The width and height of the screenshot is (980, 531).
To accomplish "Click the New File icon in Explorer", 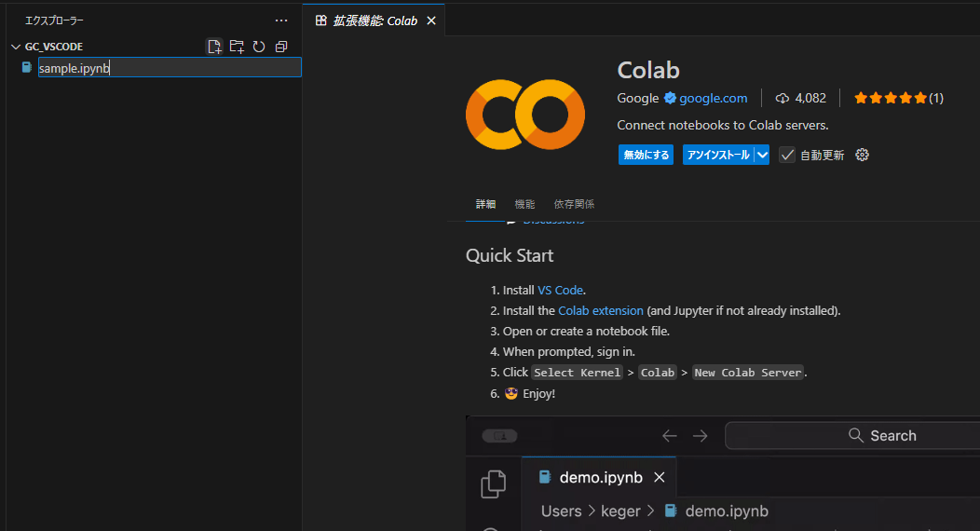I will 214,47.
